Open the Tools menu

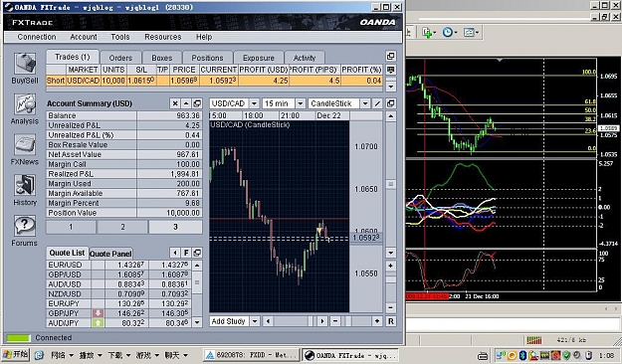tap(120, 37)
